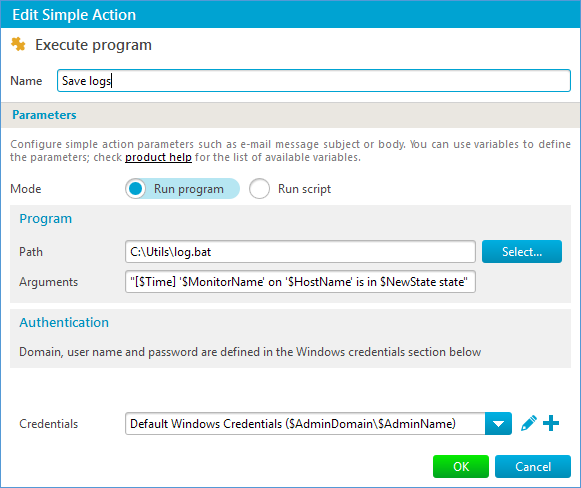This screenshot has height=488, width=581.
Task: Click the Program section heading
Action: (46, 219)
